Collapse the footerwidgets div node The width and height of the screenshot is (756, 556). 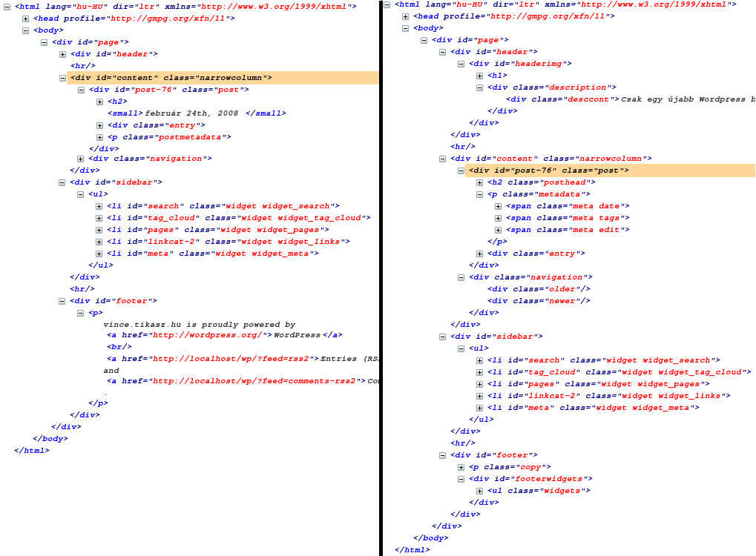tap(461, 479)
